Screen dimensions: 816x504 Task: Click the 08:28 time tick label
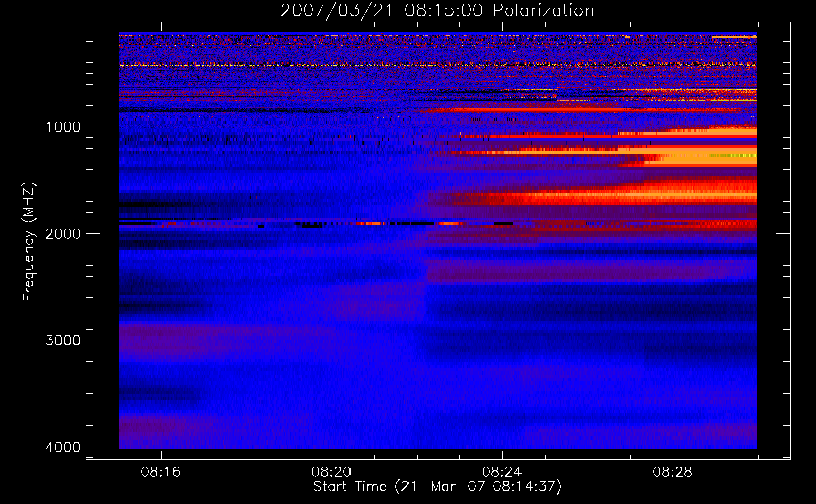point(672,472)
